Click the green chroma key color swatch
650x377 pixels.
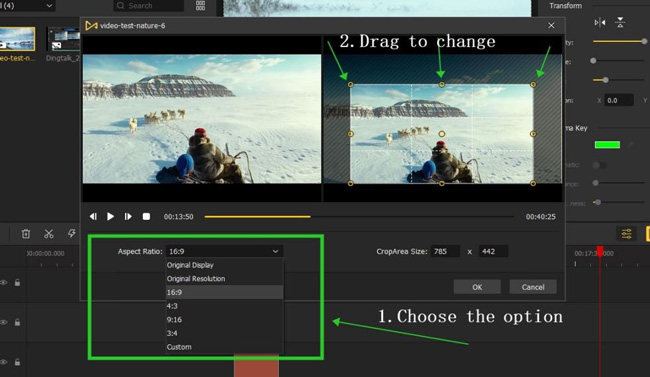(607, 144)
